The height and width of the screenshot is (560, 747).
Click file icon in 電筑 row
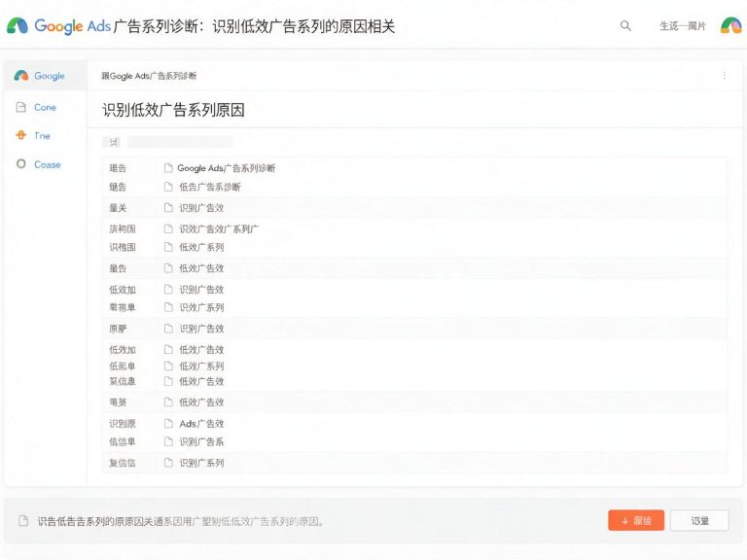coord(168,402)
